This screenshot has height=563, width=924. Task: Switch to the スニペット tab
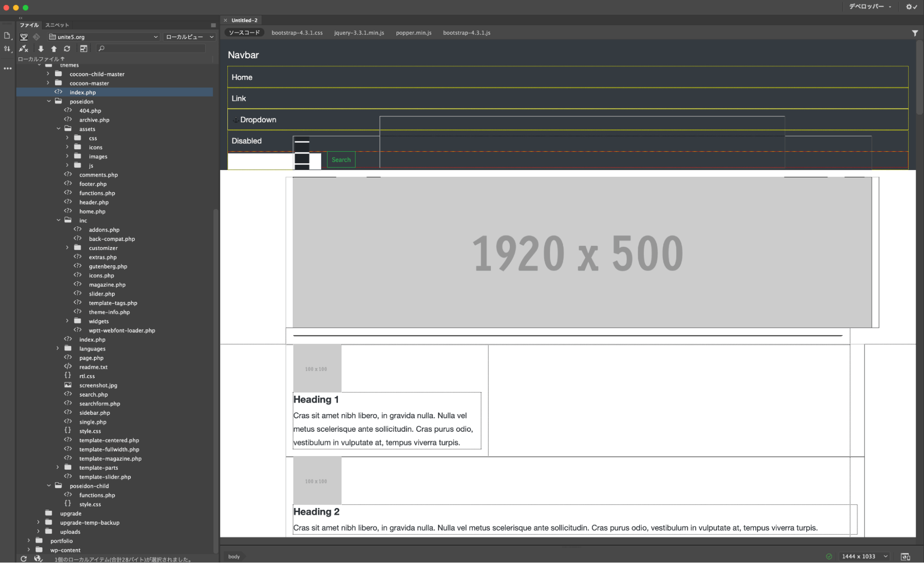click(x=57, y=25)
